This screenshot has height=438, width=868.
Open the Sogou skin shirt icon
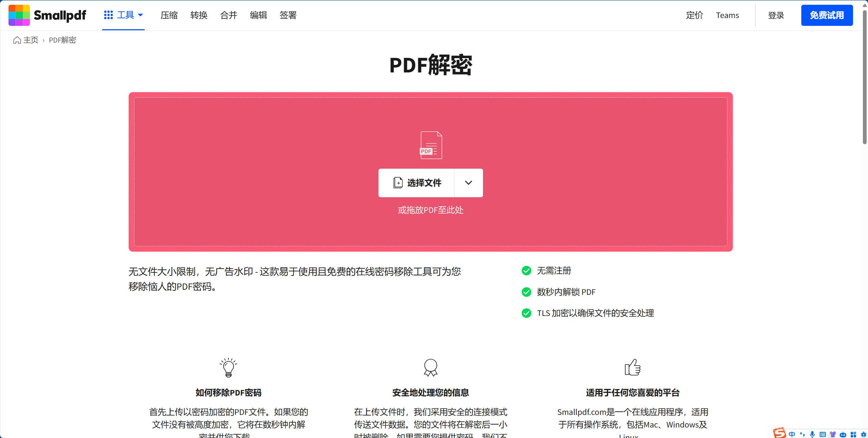[833, 434]
